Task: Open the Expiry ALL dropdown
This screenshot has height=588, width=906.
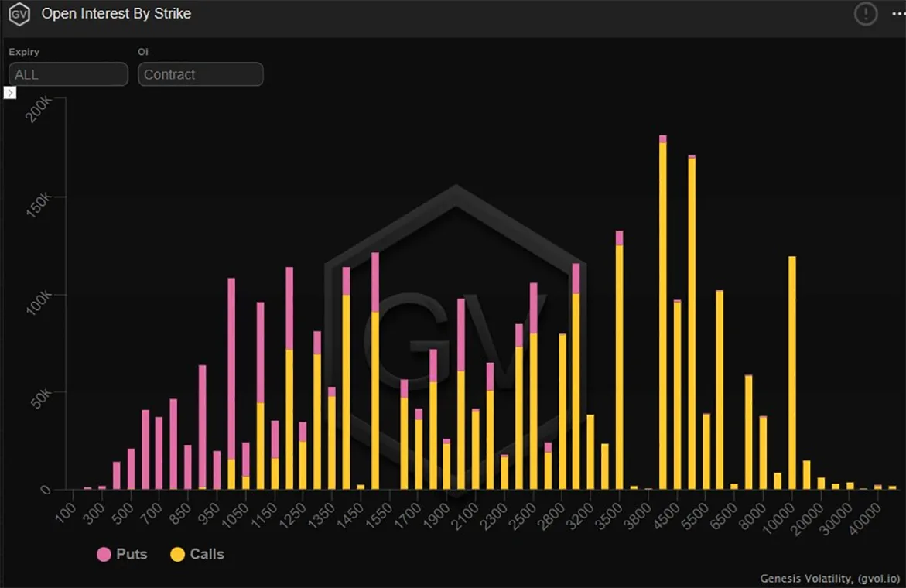Action: click(x=68, y=74)
